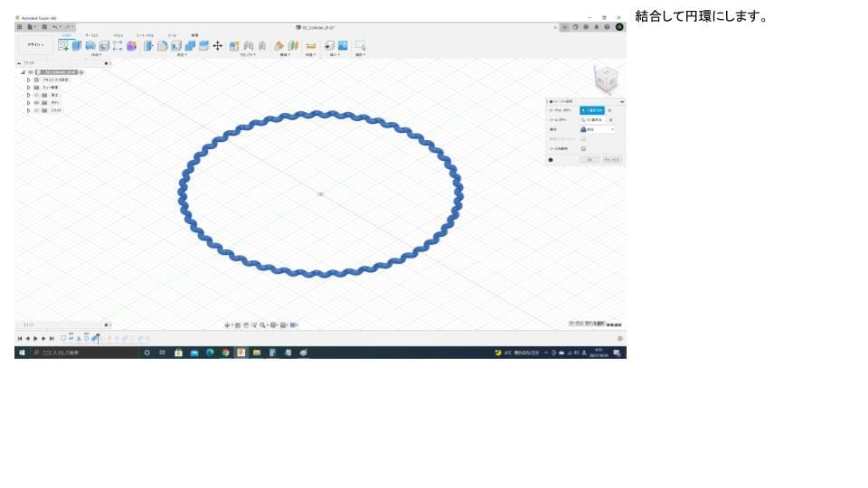Screen dimensions: 868x488
Task: Select the Create Sketch tool
Action: [63, 46]
